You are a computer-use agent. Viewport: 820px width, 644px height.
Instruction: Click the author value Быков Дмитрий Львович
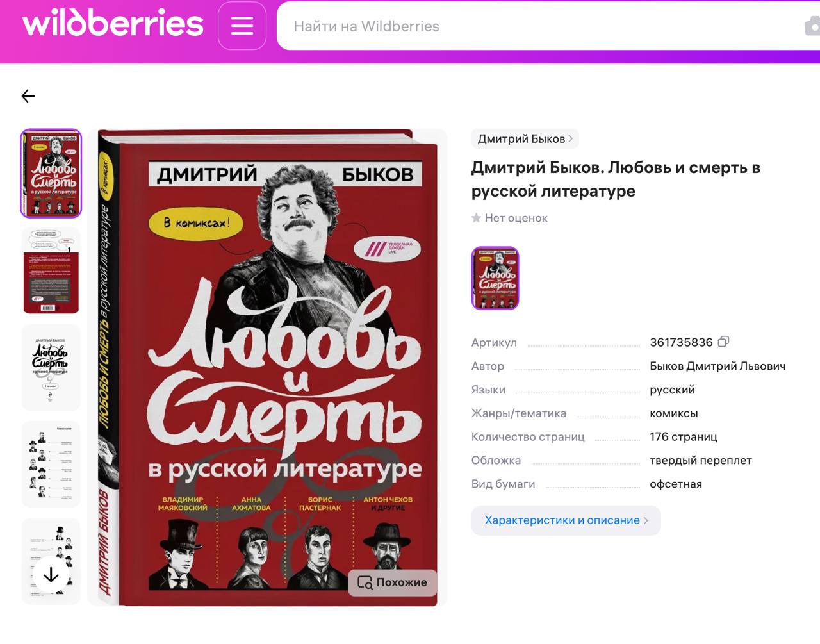[717, 366]
